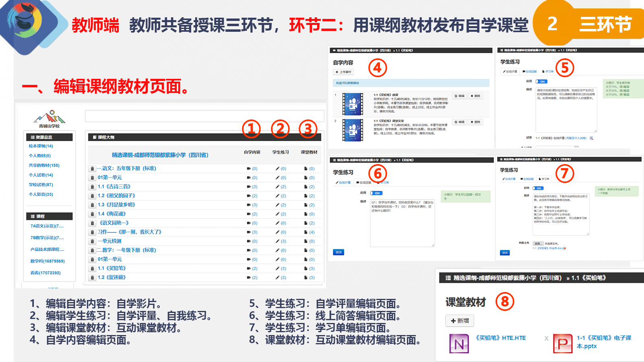644x362 pixels.
Task: Toggle the 启用 ON switch in panel 6
Action: [x=376, y=193]
